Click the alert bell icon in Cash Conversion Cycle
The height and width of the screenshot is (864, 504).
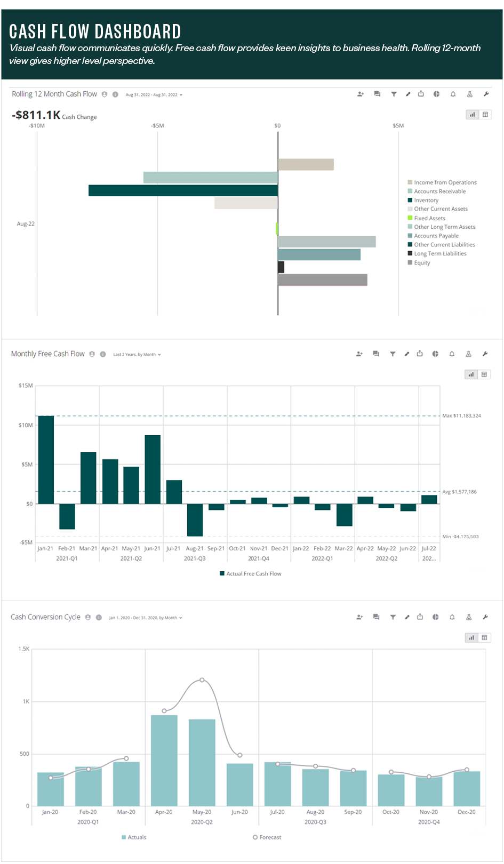point(452,617)
